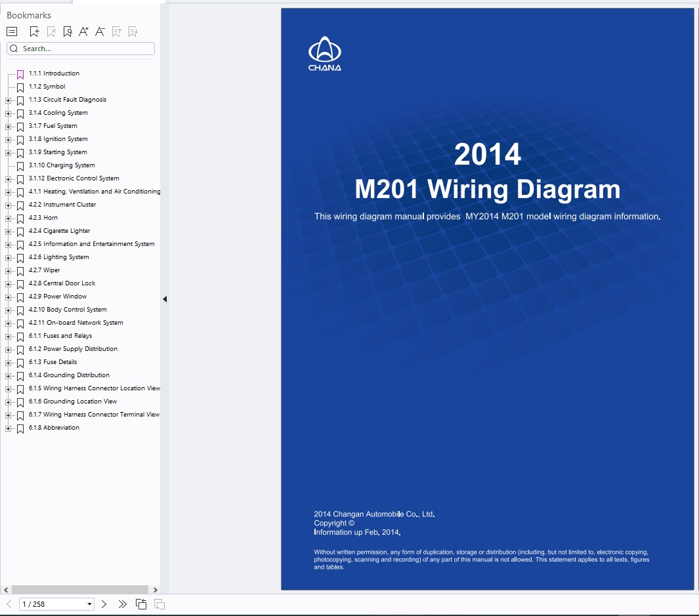Click bookmark icon beside 3.1.10 Charging System

(x=20, y=166)
